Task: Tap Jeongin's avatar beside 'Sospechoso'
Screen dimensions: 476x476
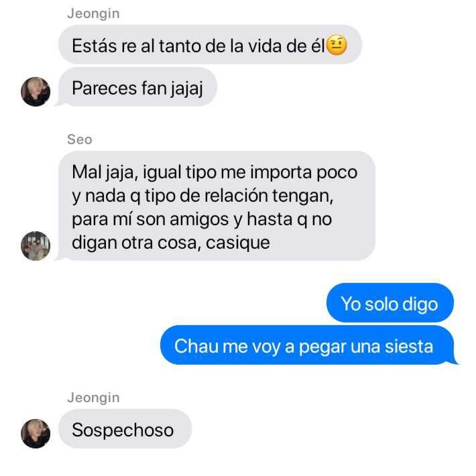Action: [36, 434]
